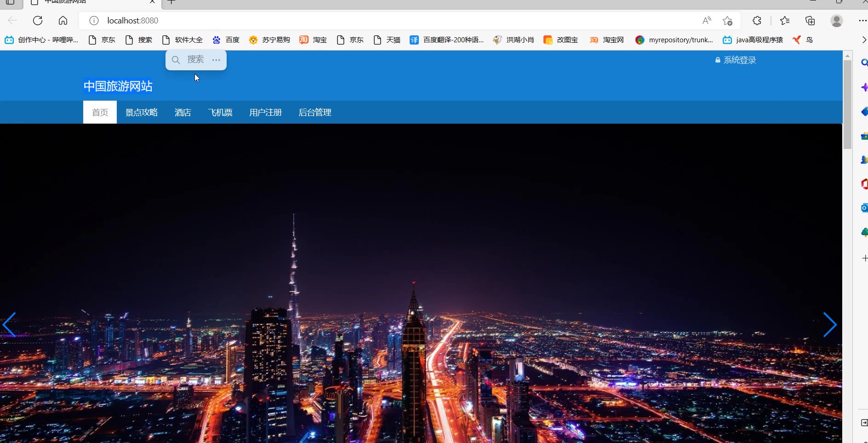
Task: Click the city skyline banner image
Action: pyautogui.click(x=421, y=283)
